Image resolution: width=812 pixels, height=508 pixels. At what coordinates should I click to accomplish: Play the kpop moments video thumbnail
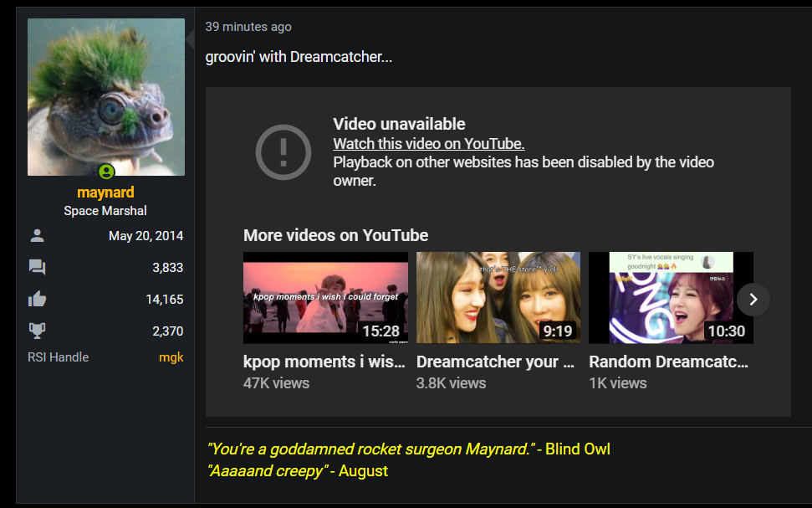pos(325,298)
